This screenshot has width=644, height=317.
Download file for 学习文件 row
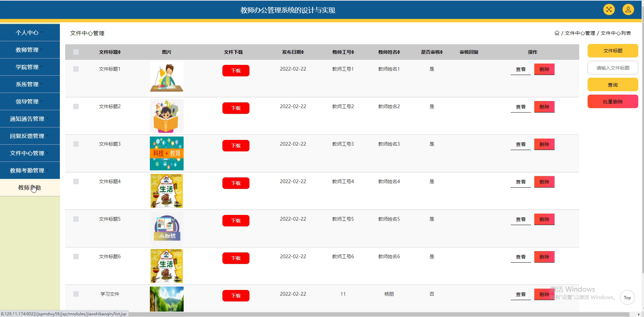pos(236,296)
